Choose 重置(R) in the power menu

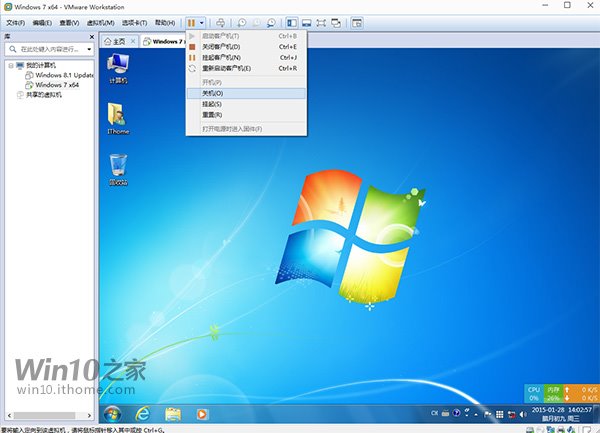click(x=246, y=115)
